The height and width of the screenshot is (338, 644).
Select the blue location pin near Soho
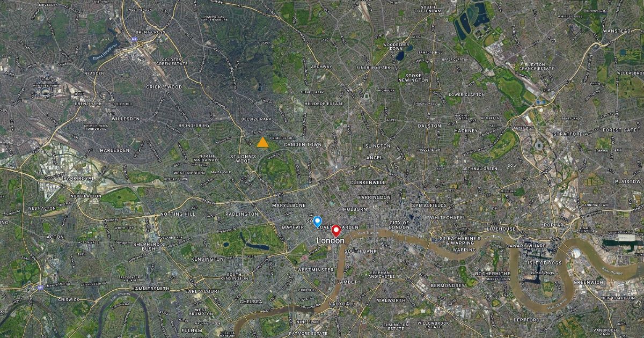click(317, 222)
